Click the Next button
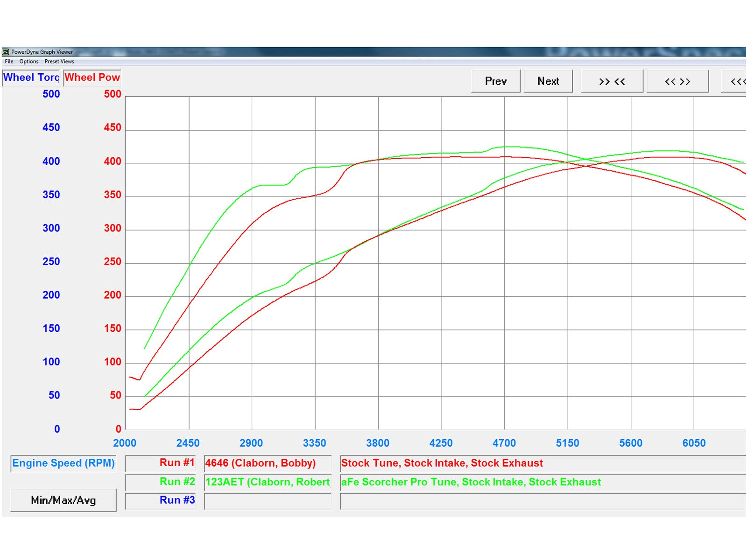This screenshot has width=747, height=560. coord(548,81)
